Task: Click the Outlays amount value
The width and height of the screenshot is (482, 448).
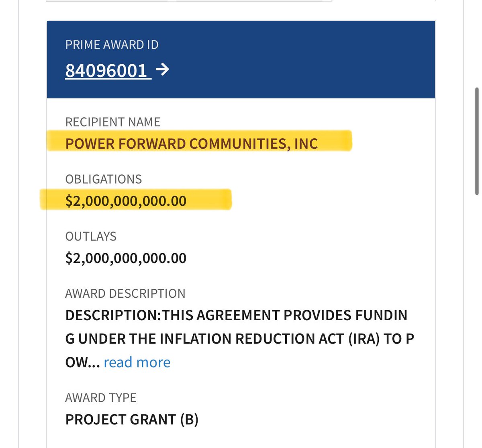Action: pyautogui.click(x=126, y=258)
